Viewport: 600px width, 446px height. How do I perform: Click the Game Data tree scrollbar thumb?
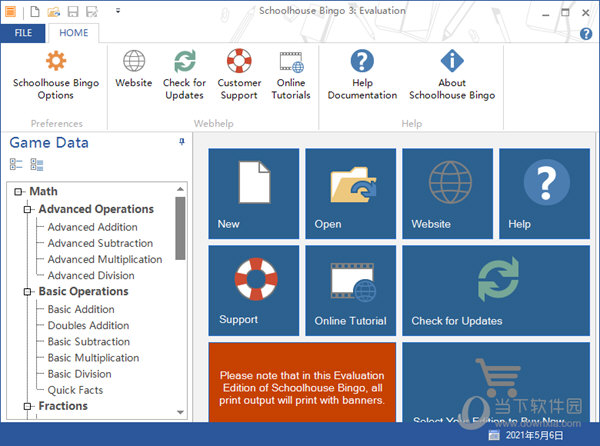pos(181,228)
